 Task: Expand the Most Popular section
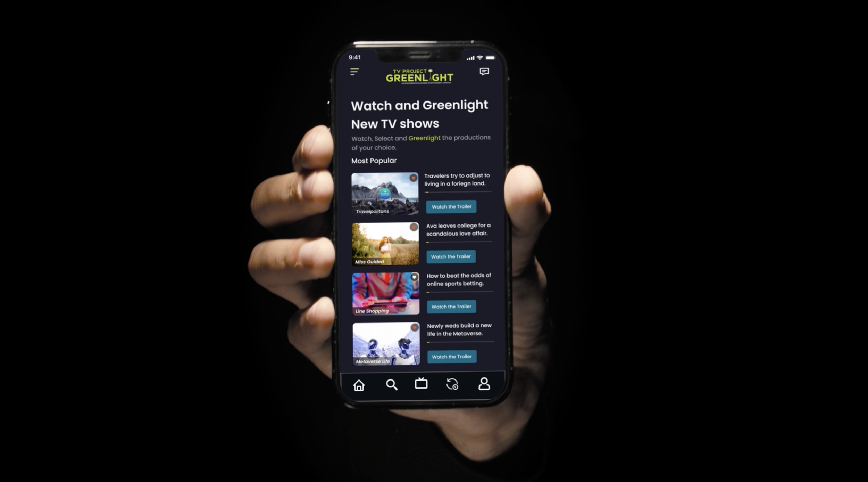(x=374, y=160)
